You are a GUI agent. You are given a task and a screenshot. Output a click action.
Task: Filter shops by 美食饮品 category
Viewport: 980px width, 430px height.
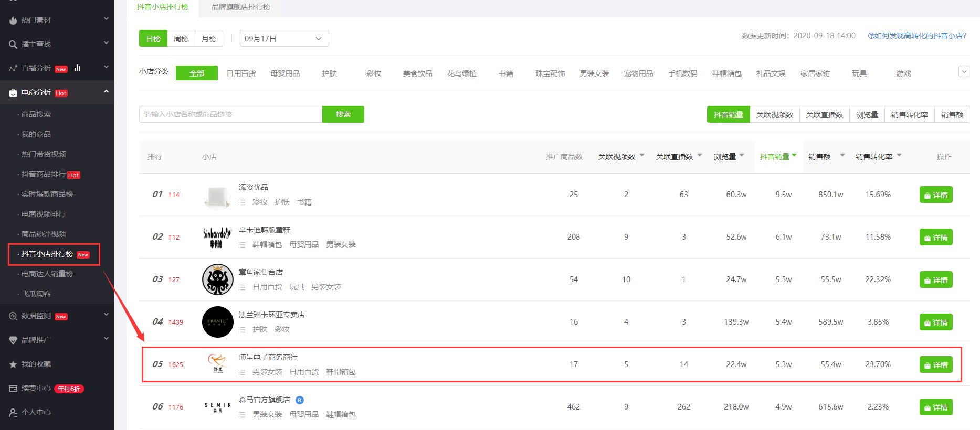(x=418, y=73)
